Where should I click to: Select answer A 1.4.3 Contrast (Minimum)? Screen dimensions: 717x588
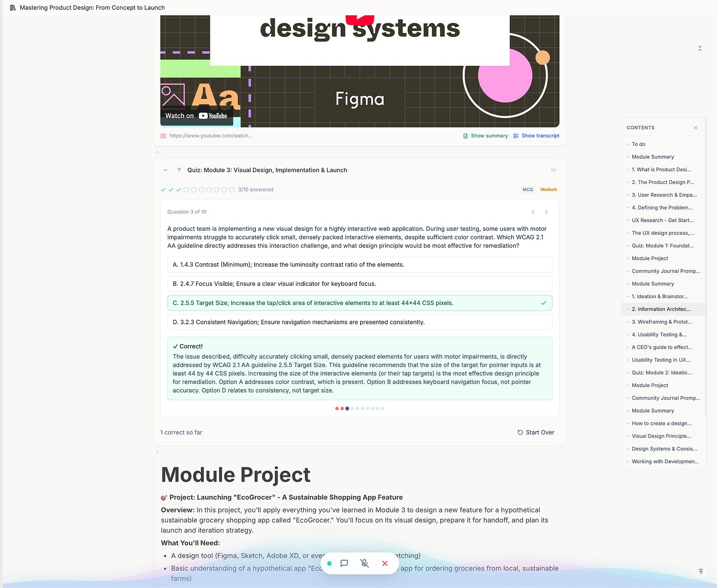[x=359, y=265]
